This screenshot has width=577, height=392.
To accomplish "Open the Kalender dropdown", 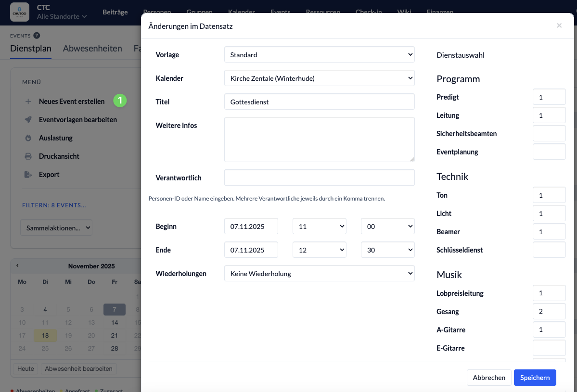I will [319, 78].
